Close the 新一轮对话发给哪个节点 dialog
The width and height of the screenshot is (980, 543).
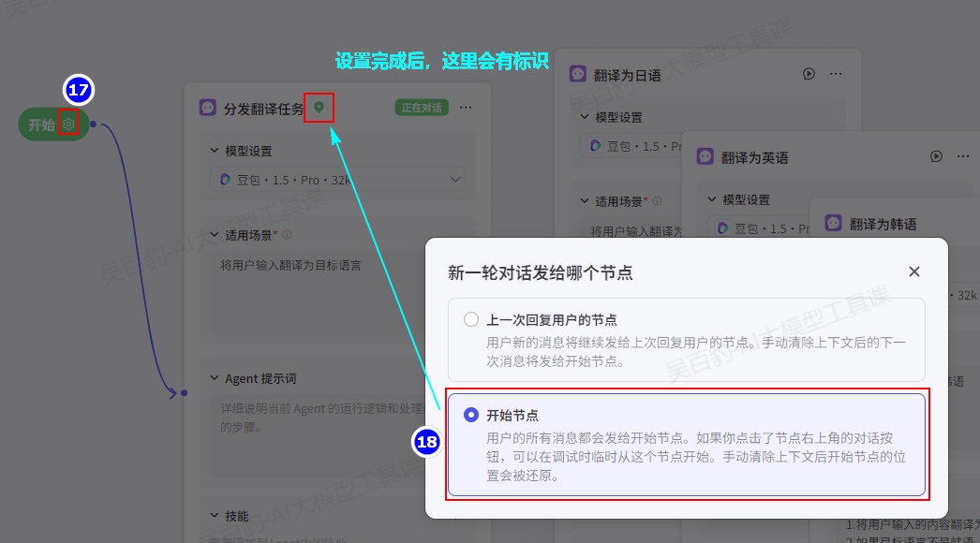(914, 271)
